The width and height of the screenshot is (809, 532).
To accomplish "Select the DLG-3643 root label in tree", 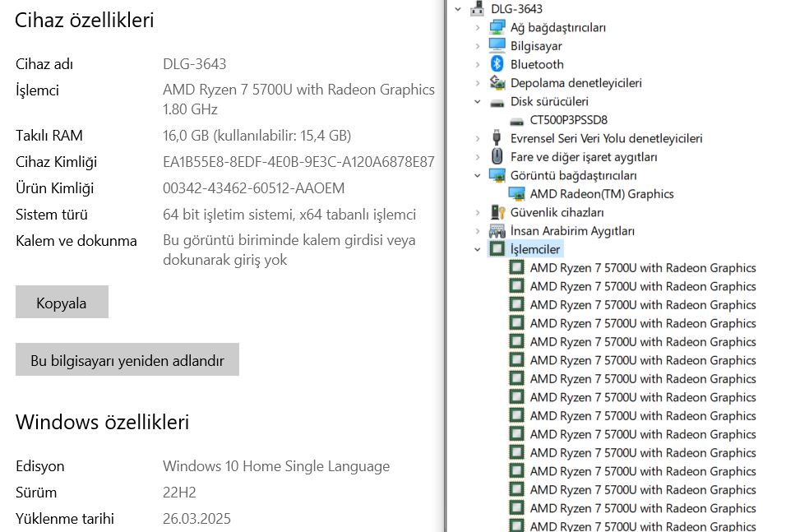I will pyautogui.click(x=516, y=9).
